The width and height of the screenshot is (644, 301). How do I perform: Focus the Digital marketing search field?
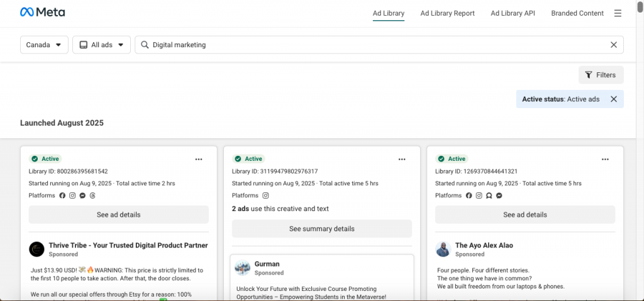[x=379, y=45]
